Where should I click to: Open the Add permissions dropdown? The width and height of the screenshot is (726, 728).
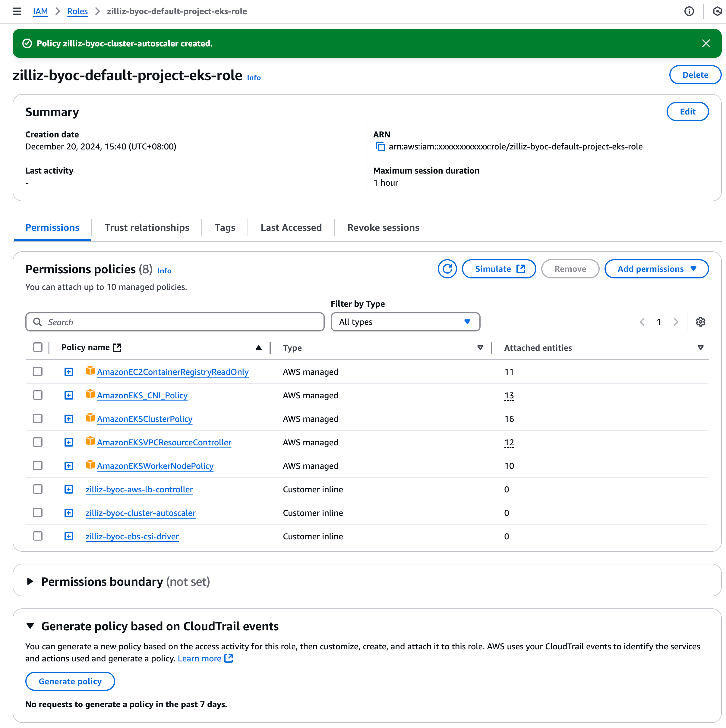656,269
